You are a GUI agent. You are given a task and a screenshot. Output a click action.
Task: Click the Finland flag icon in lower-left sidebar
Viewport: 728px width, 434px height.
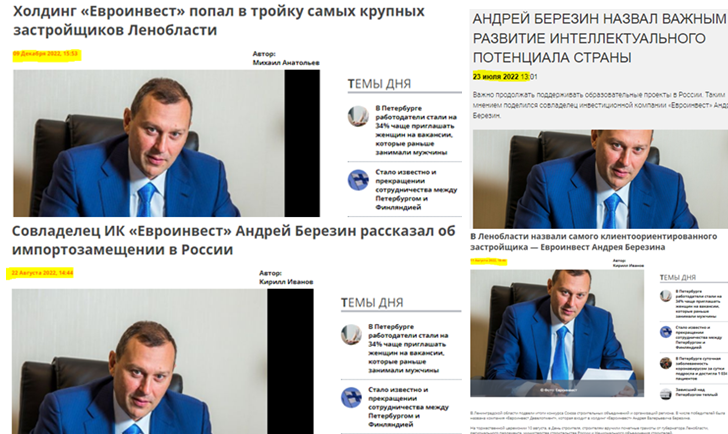tap(351, 398)
